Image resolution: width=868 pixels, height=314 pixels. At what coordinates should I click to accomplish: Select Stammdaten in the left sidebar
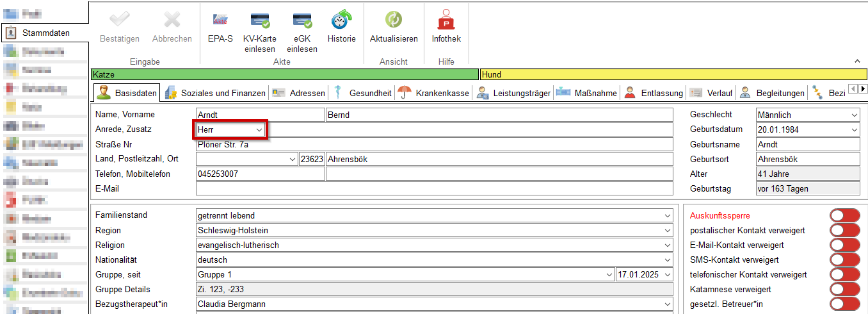click(x=45, y=33)
